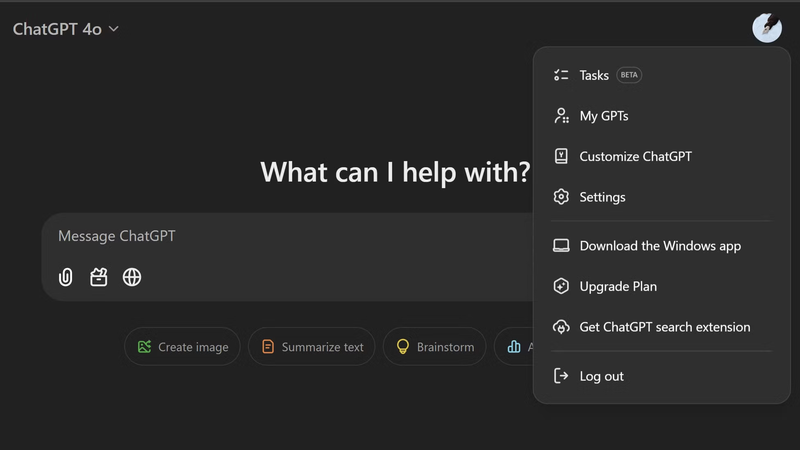The height and width of the screenshot is (450, 800).
Task: Click the partially hidden chart suggestion chip
Action: pyautogui.click(x=516, y=347)
